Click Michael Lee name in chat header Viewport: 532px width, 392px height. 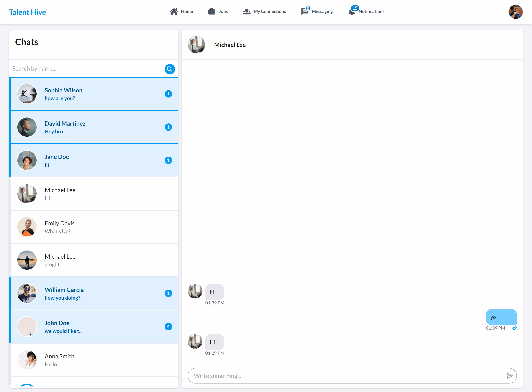(230, 45)
